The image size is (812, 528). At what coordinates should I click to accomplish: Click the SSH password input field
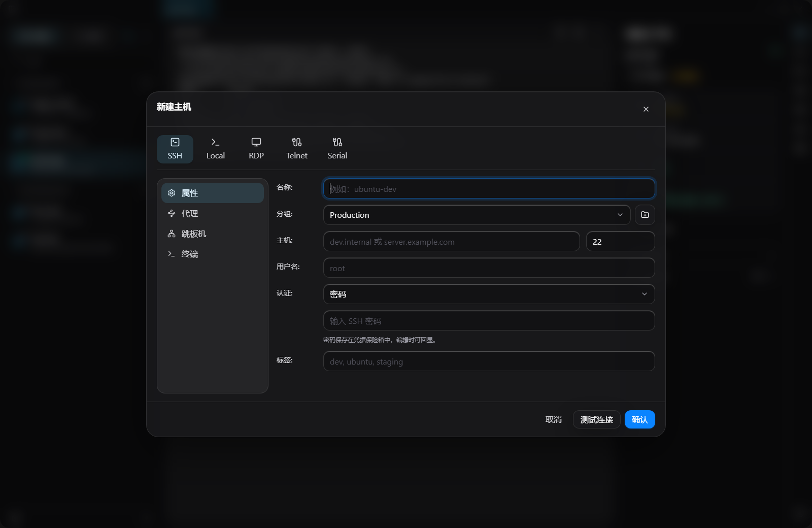[489, 320]
